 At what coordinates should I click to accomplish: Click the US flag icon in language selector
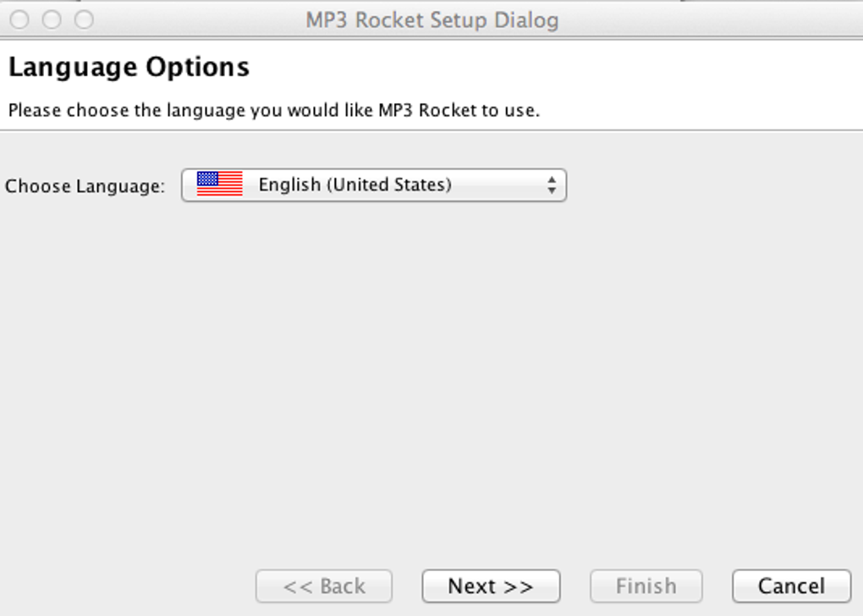tap(219, 184)
